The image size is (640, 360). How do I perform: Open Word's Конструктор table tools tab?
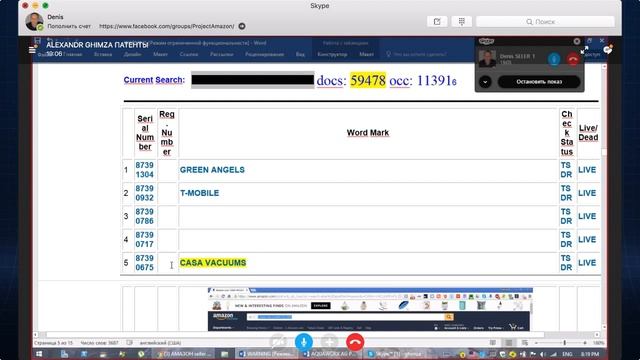(332, 54)
